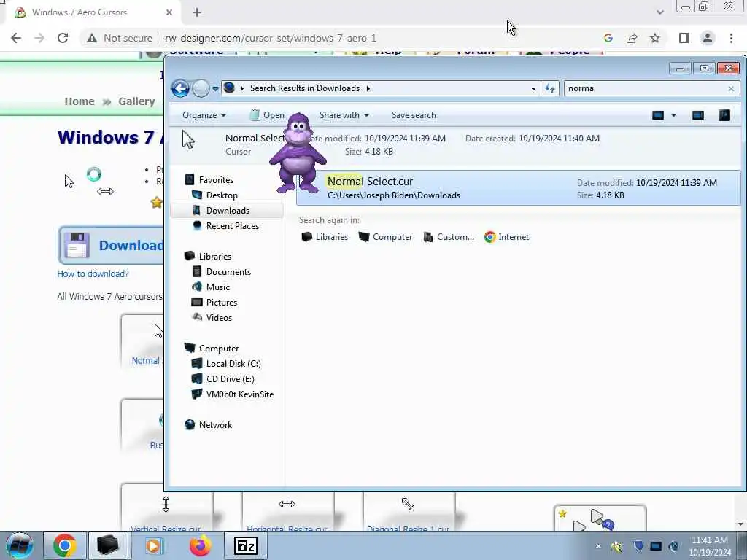Click Chrome back arrow

(16, 38)
